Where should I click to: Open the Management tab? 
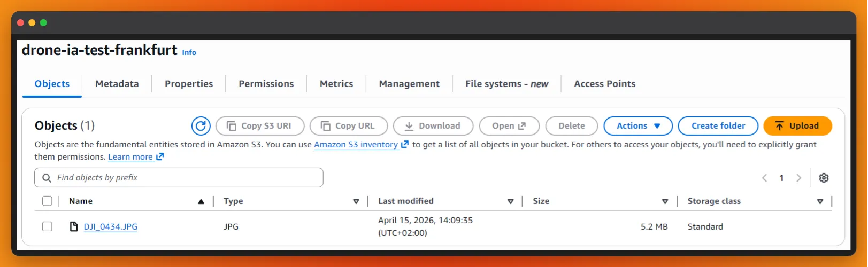coord(409,84)
